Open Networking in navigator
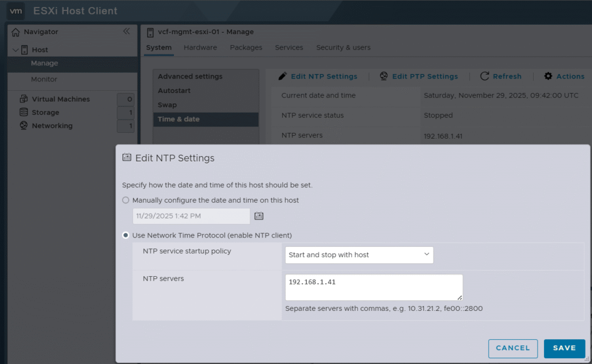 52,125
